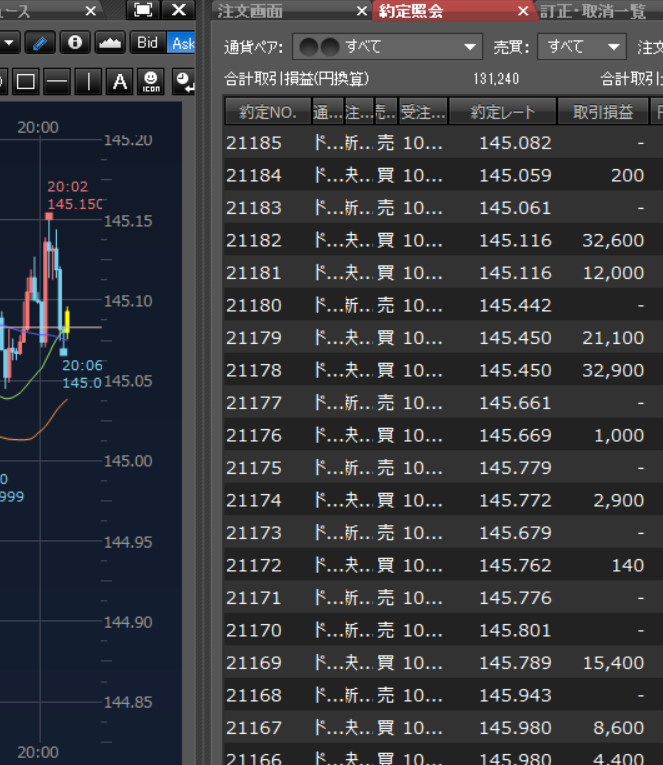663x765 pixels.
Task: Sort by 約定レート column header
Action: 502,112
